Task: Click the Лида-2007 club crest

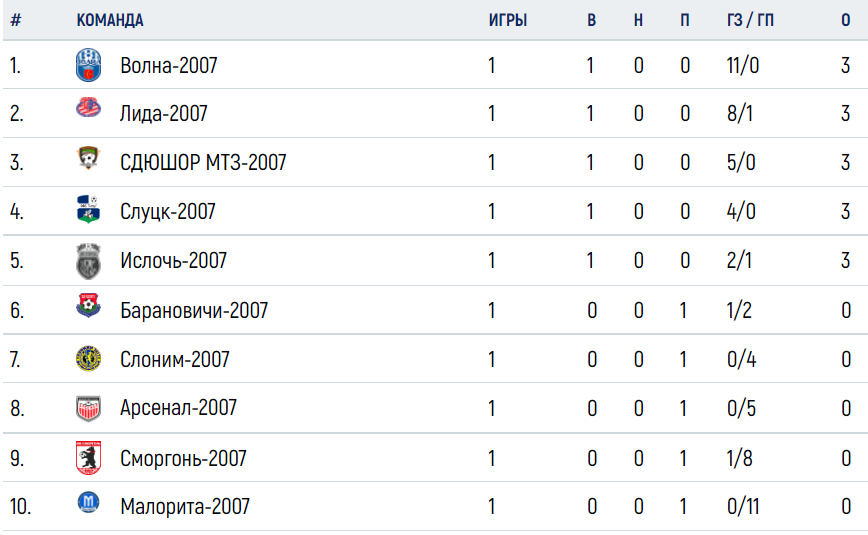Action: tap(89, 107)
